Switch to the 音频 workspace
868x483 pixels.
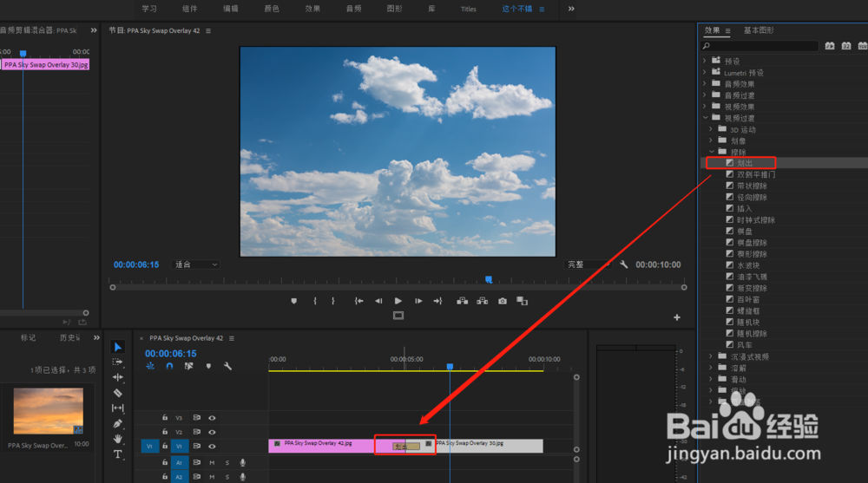354,9
